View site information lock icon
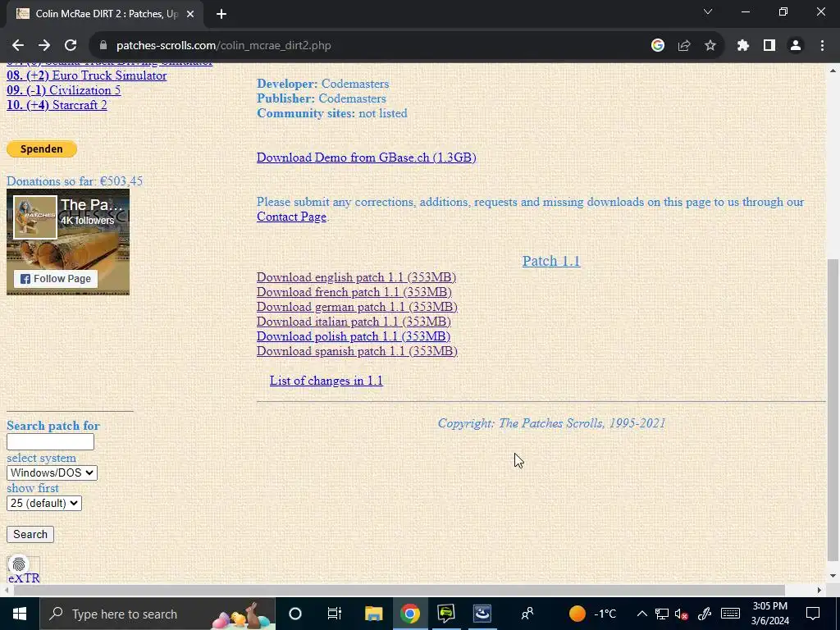The width and height of the screenshot is (840, 630). [x=103, y=46]
